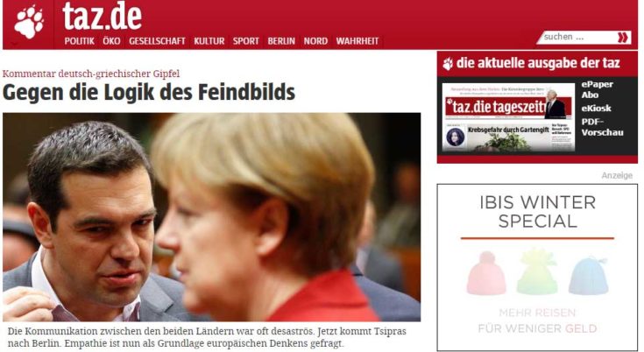Open the Politik menu section
644x352 pixels.
79,41
